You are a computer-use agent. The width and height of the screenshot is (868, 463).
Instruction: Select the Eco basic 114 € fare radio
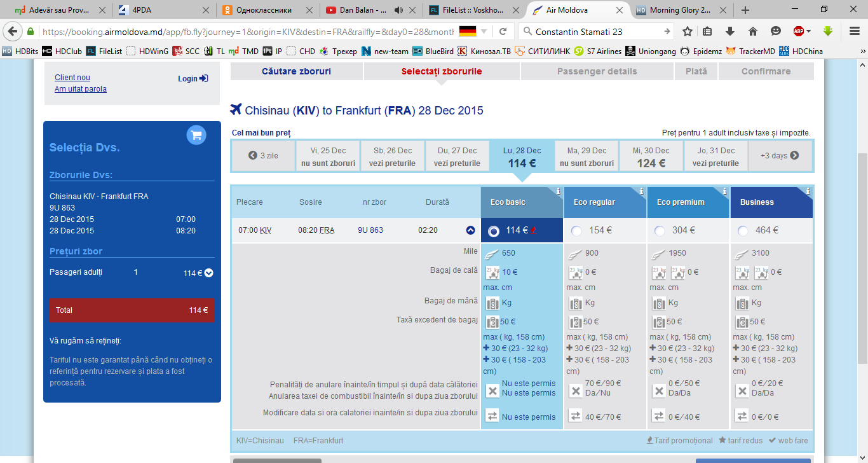493,231
